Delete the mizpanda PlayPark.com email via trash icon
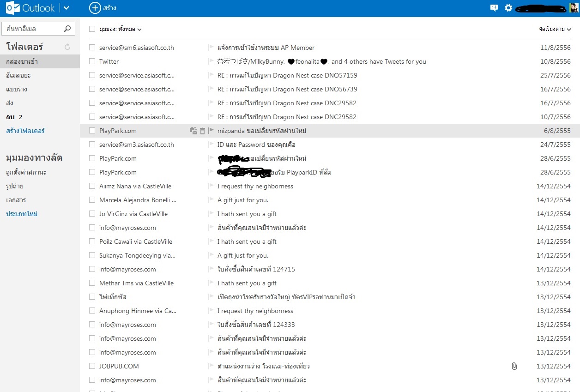This screenshot has width=580, height=392. 202,131
